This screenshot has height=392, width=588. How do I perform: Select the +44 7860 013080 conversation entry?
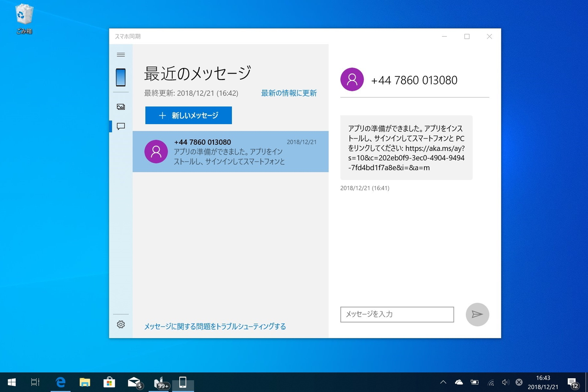click(230, 152)
